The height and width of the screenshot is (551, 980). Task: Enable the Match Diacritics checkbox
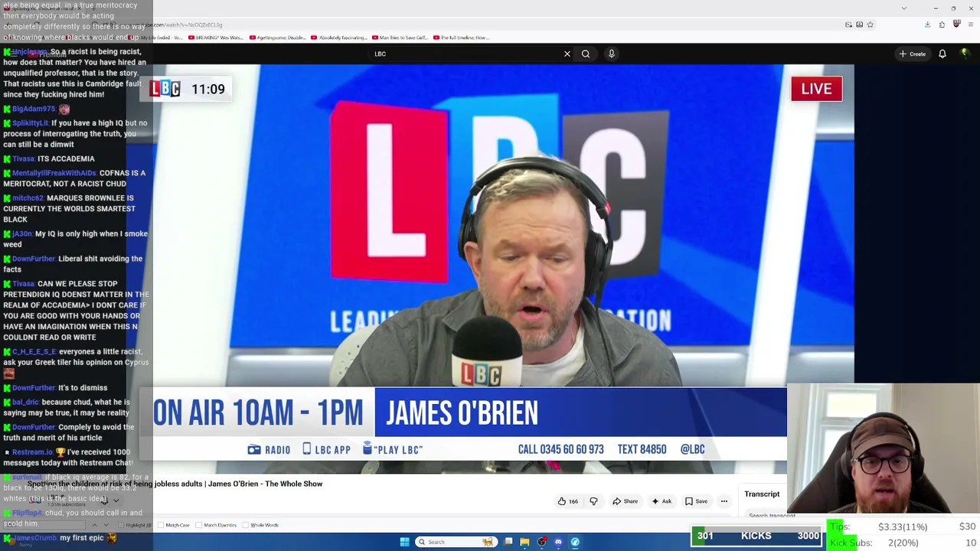[x=217, y=525]
